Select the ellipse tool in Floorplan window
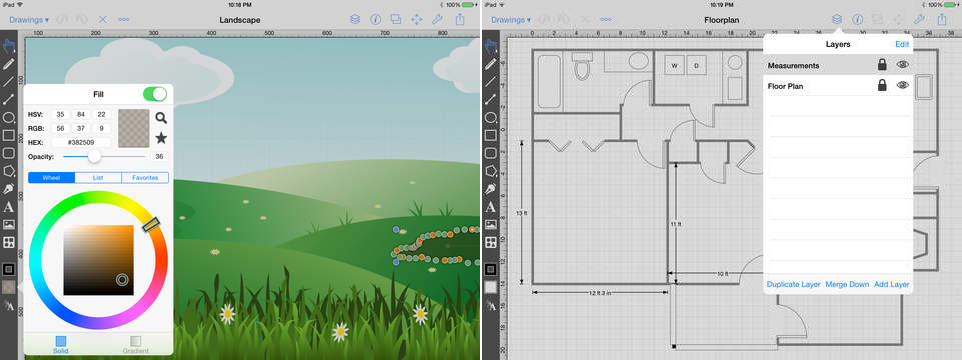The width and height of the screenshot is (962, 360). tap(490, 117)
